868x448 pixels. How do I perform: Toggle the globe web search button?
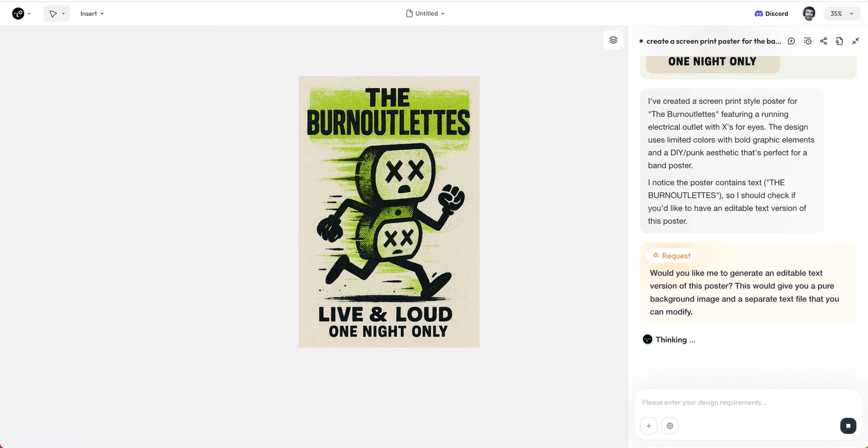tap(670, 426)
